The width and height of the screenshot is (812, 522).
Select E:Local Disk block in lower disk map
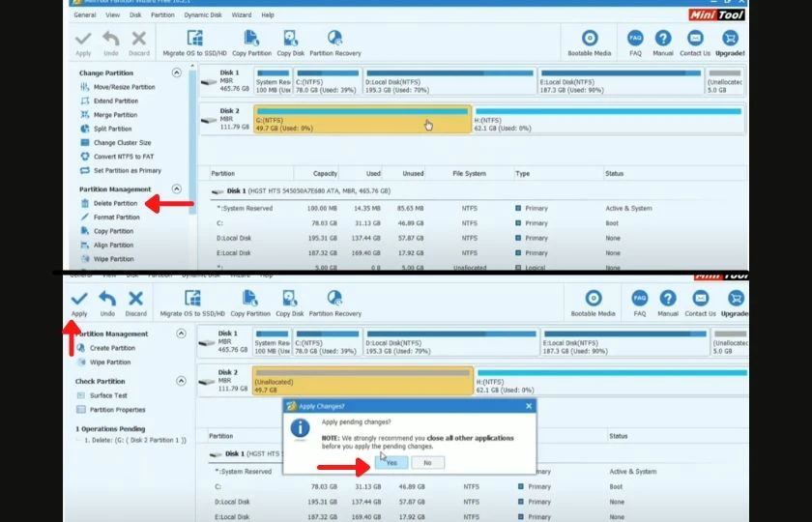point(625,342)
